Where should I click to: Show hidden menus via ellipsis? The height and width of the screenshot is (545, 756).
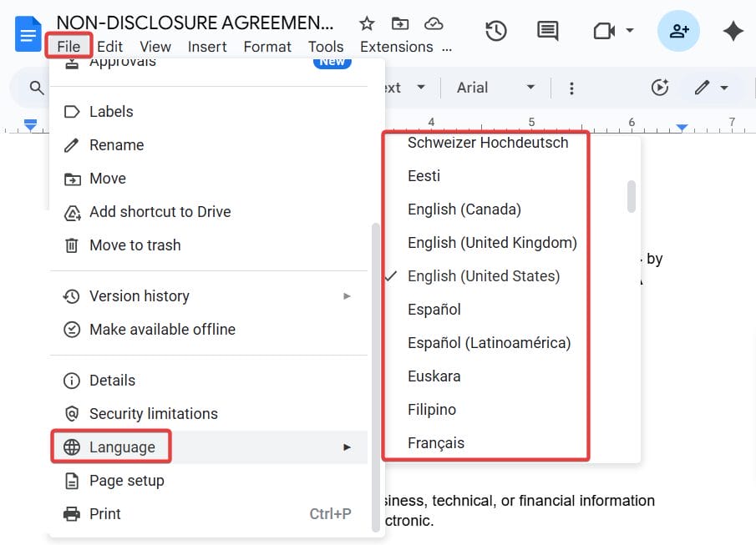pyautogui.click(x=447, y=48)
